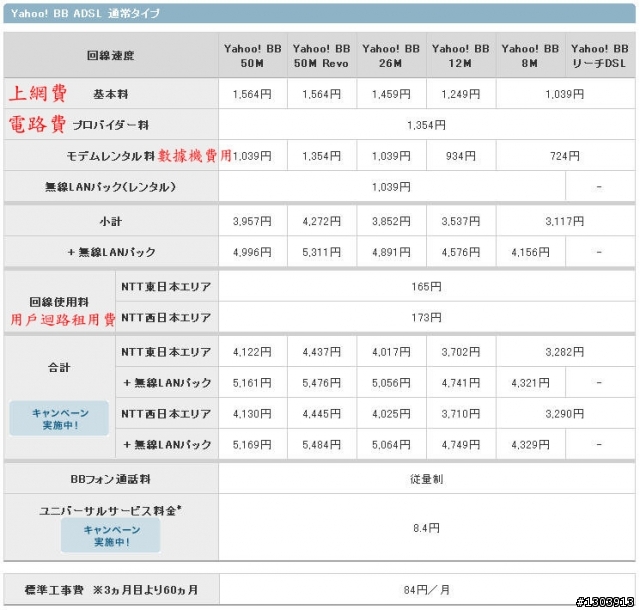Click the 無線LANパック(レンタル) row label
This screenshot has width=640, height=610.
111,187
